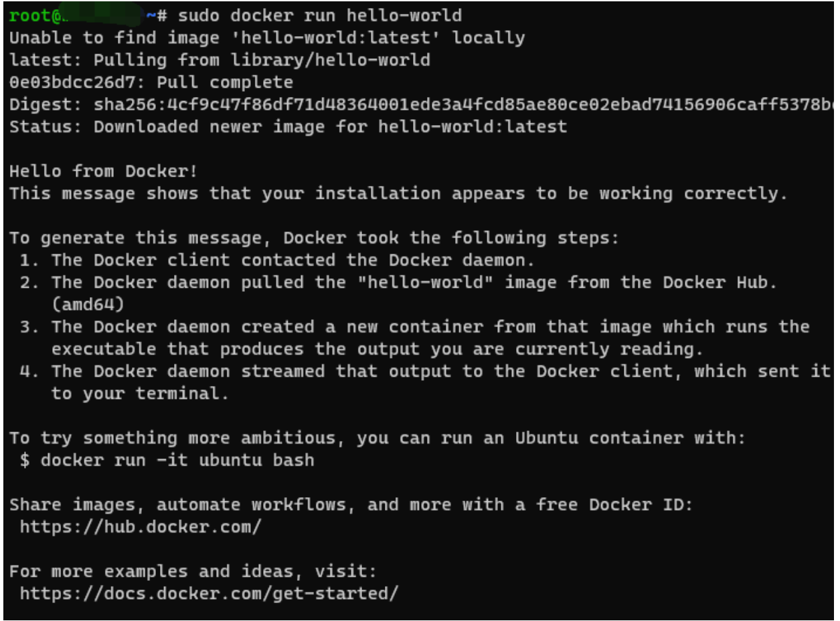Screen dimensions: 840x621
Task: Click the 'latest: Pulling from library/hello-world' line
Action: (x=220, y=60)
